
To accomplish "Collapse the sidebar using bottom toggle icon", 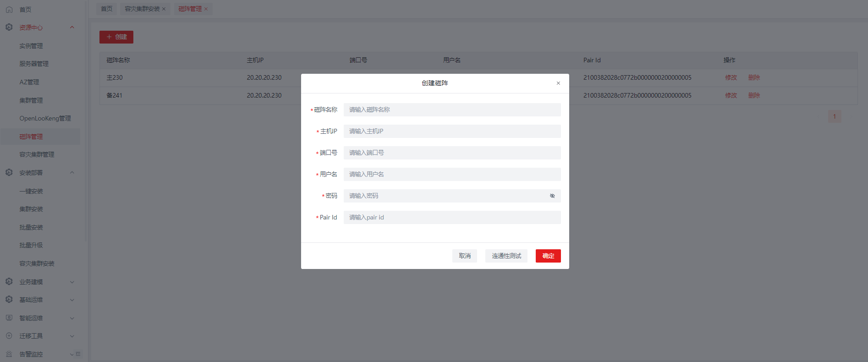I will 78,354.
